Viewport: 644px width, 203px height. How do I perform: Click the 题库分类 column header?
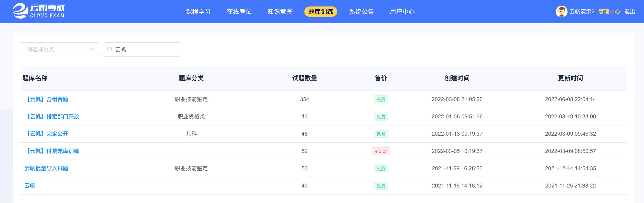coord(191,78)
